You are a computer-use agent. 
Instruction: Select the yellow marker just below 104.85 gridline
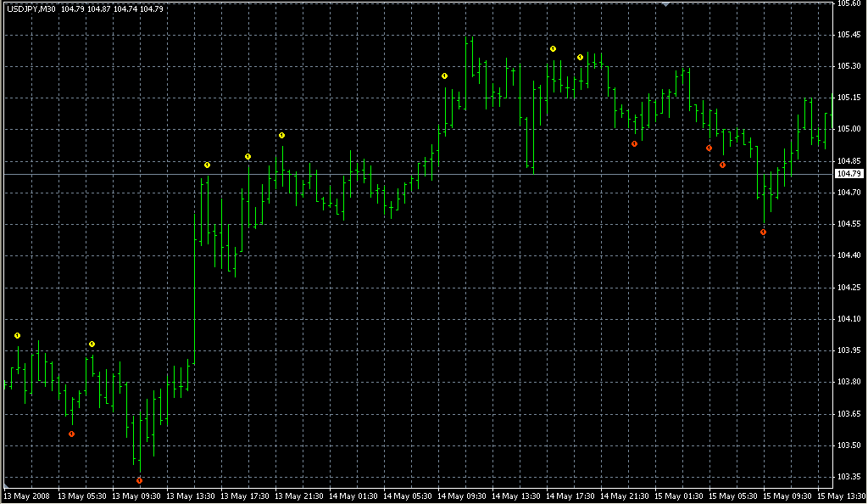207,165
